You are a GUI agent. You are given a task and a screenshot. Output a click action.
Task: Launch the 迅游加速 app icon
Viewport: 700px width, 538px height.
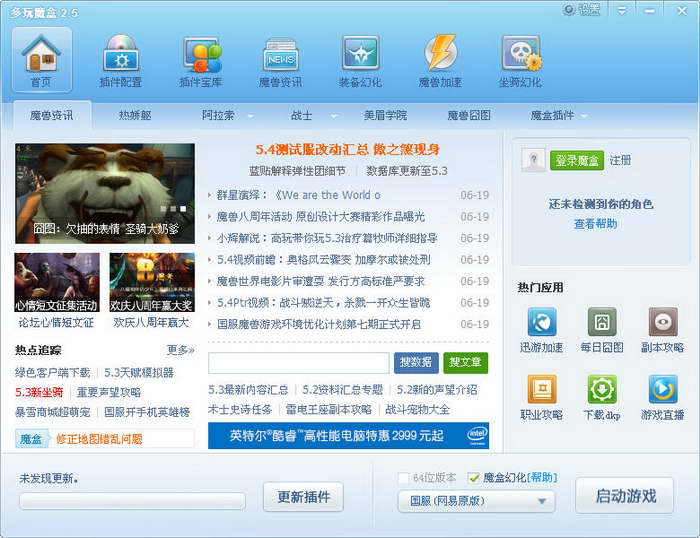click(x=542, y=321)
